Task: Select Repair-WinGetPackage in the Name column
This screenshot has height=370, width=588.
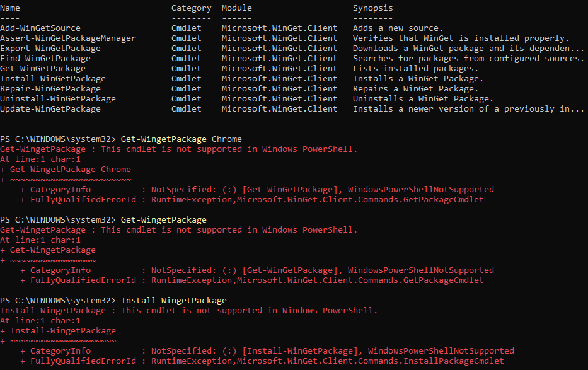Action: (x=50, y=89)
